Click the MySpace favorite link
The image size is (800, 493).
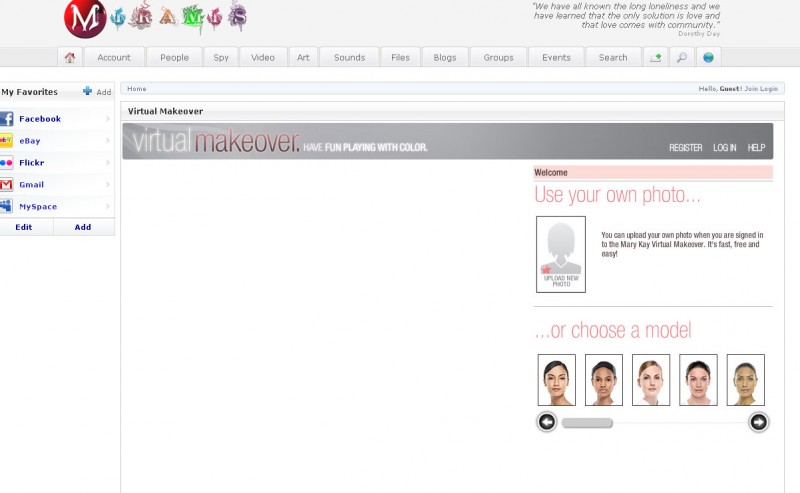click(38, 207)
